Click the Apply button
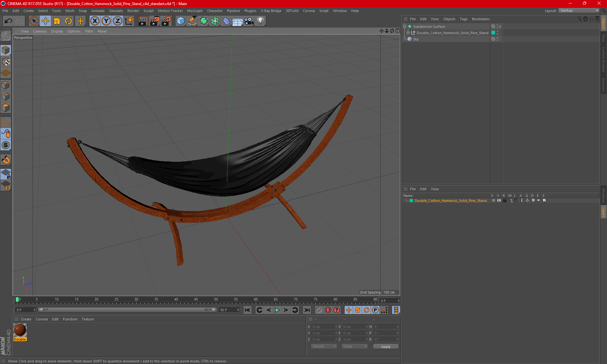This screenshot has width=607, height=364. 386,346
